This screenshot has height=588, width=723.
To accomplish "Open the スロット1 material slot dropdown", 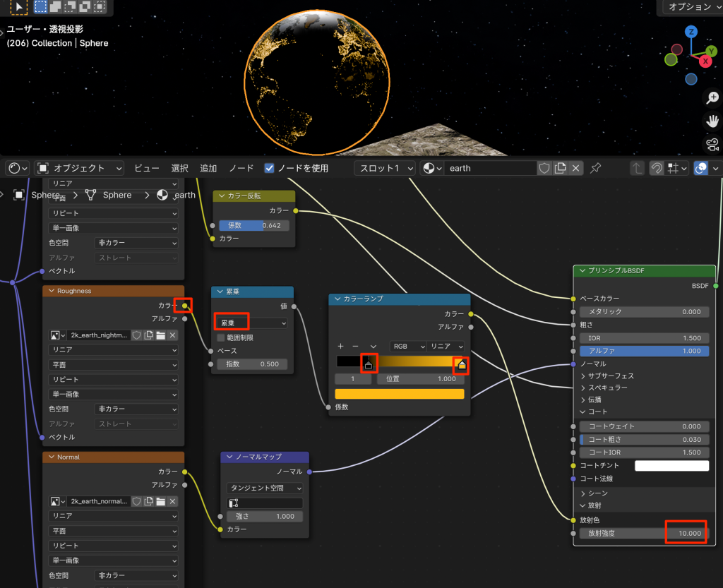I will (x=385, y=168).
